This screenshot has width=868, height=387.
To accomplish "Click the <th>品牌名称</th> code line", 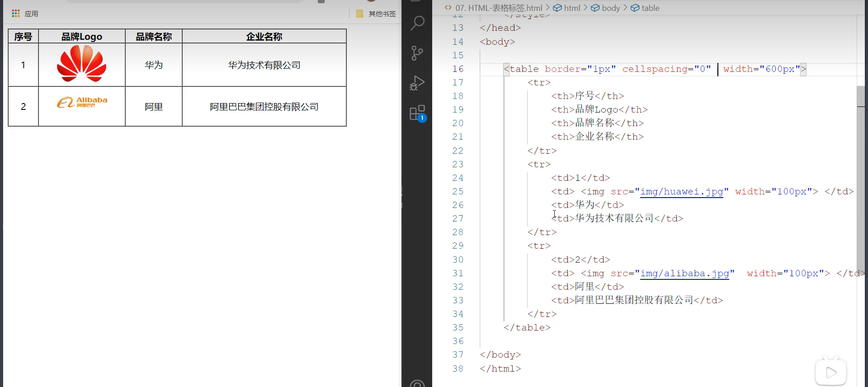I will pos(597,123).
